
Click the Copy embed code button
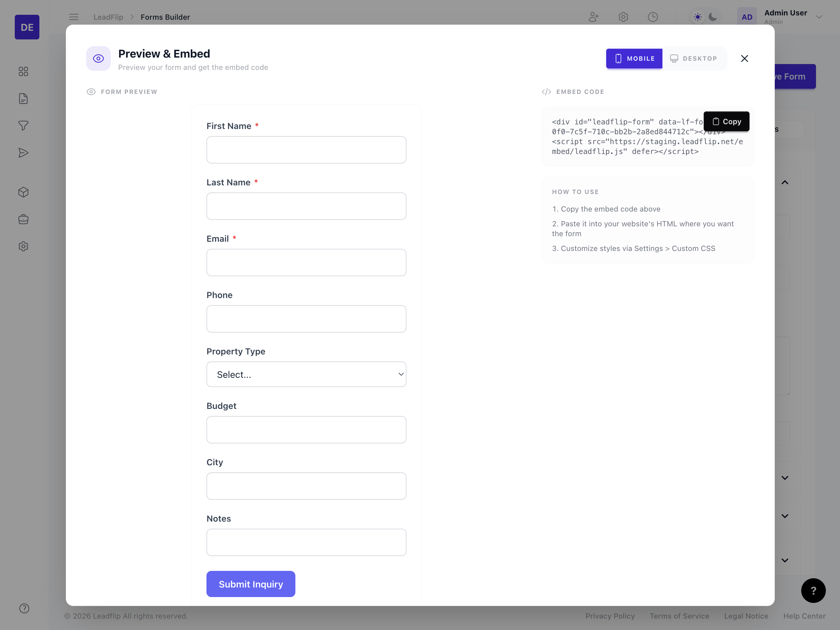(726, 121)
